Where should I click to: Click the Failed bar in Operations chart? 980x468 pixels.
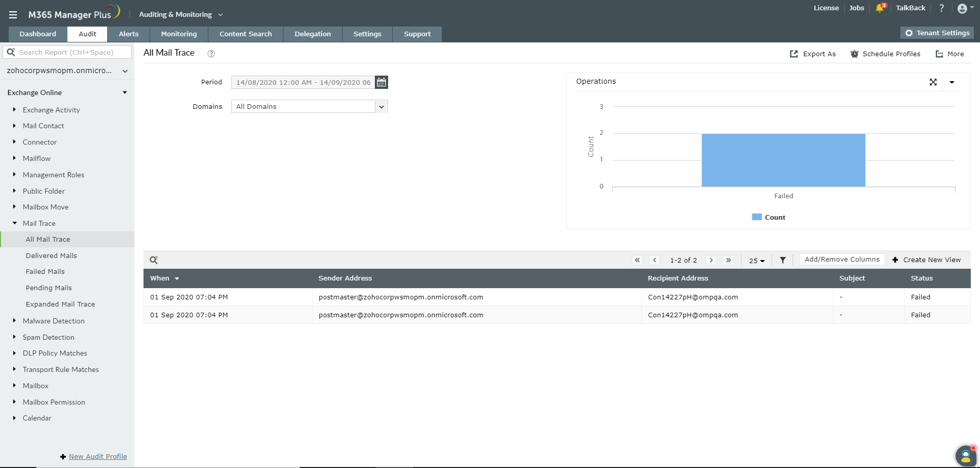(x=783, y=160)
